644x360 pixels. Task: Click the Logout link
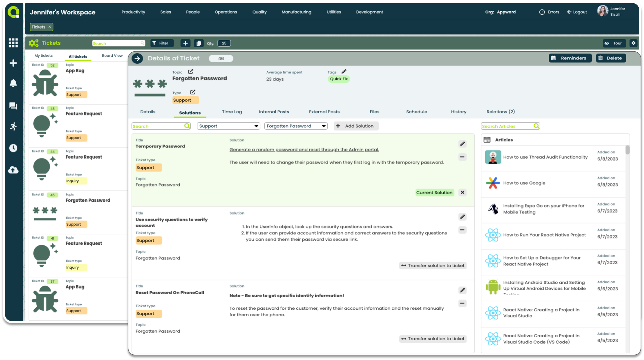[x=577, y=12]
